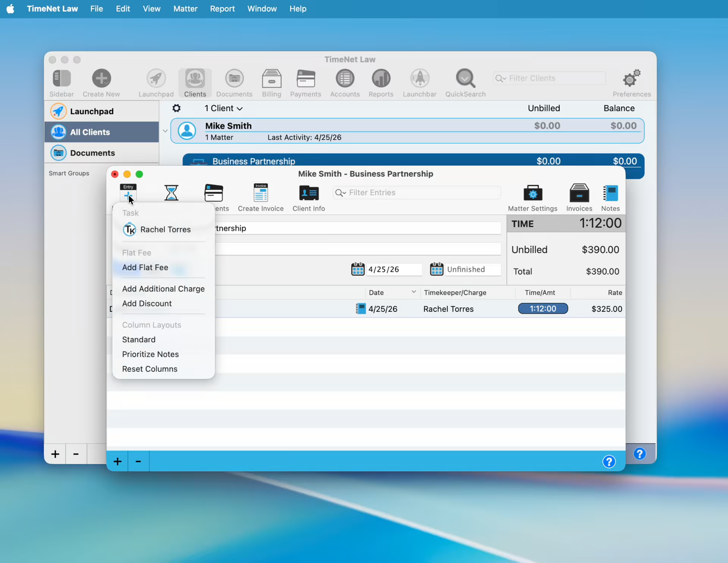Click the hourglass timer icon
728x563 pixels.
[171, 193]
